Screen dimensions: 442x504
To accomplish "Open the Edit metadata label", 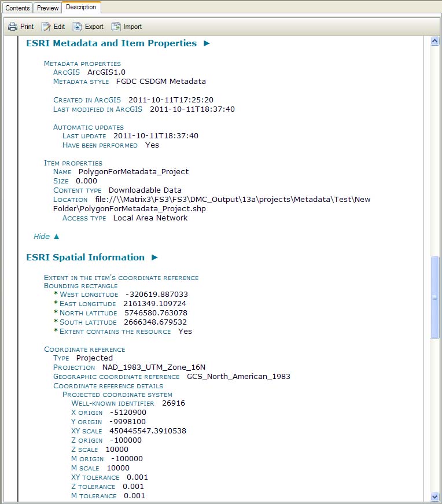I will point(59,27).
